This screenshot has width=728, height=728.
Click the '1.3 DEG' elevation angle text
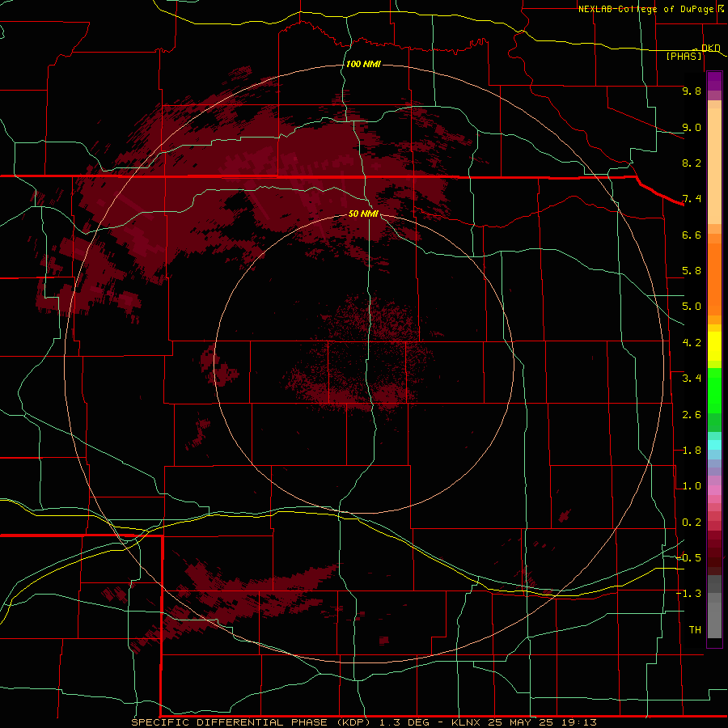(x=406, y=722)
